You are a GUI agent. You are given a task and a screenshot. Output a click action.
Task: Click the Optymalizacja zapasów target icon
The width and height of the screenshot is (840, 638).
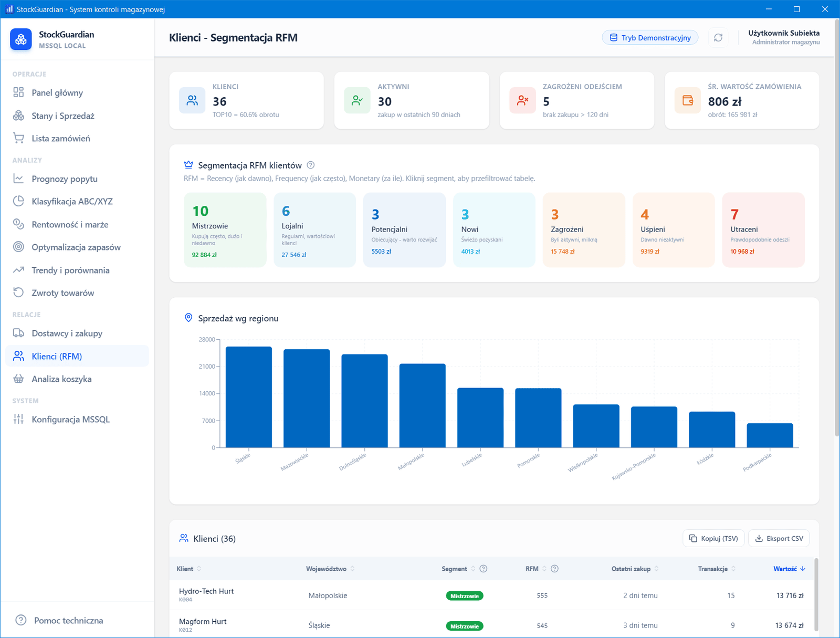coord(18,247)
